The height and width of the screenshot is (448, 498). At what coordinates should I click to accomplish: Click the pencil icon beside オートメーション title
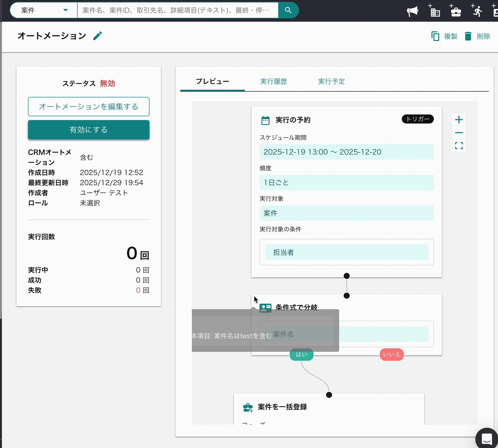coord(97,36)
